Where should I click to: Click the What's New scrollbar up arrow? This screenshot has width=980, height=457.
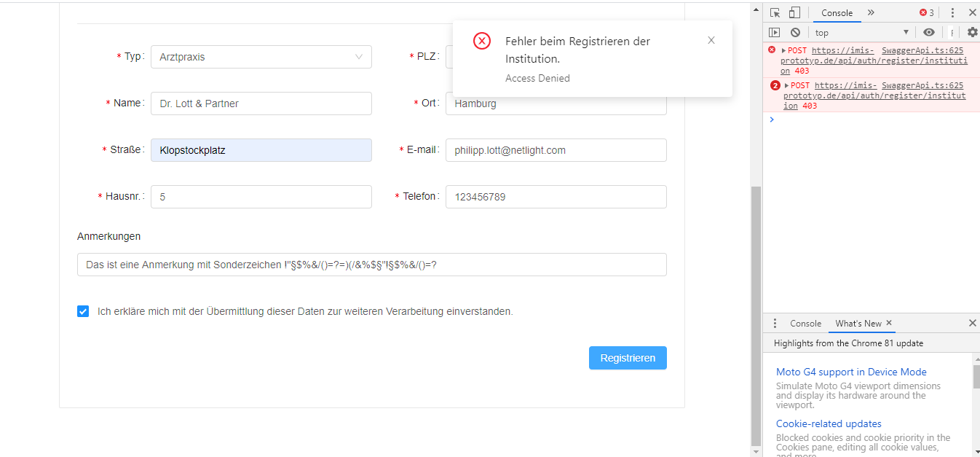tap(976, 359)
